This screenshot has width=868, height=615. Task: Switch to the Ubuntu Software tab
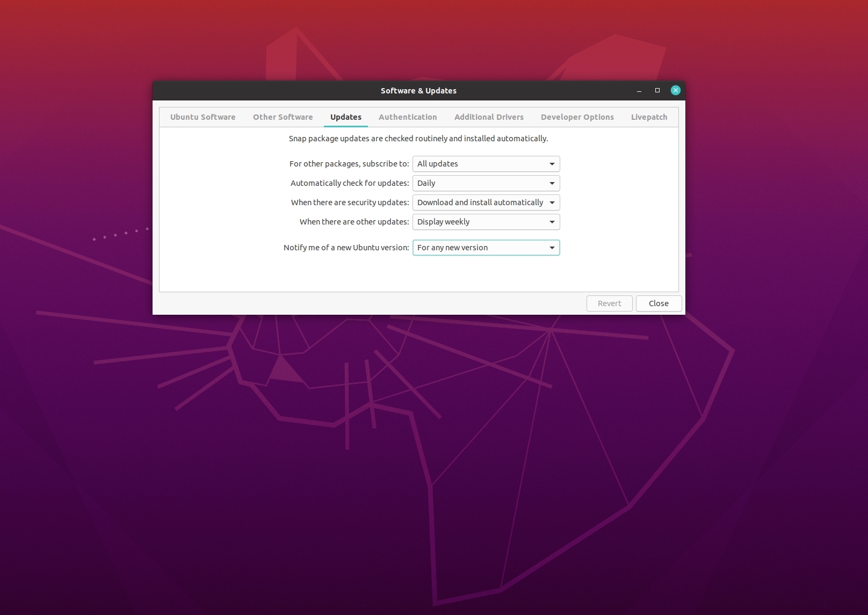(202, 117)
